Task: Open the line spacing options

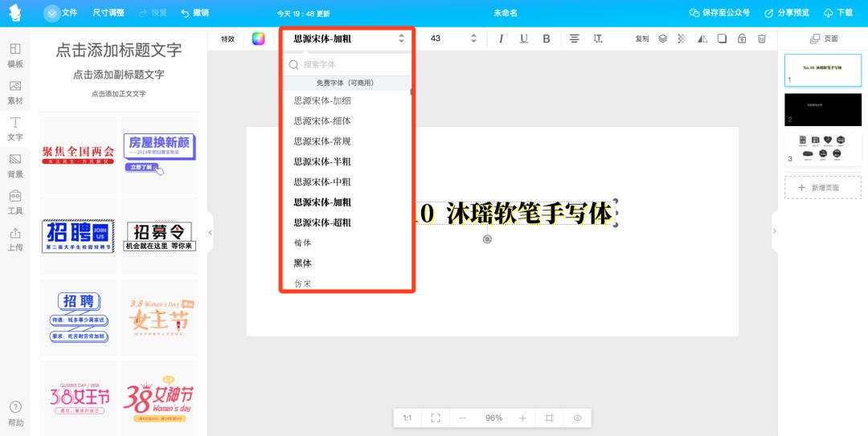Action: 598,39
